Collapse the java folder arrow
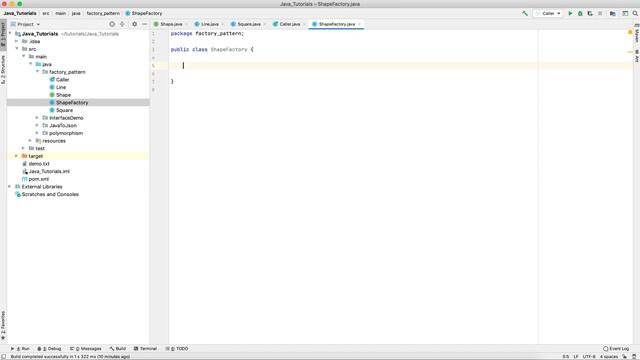This screenshot has width=640, height=360. point(31,64)
